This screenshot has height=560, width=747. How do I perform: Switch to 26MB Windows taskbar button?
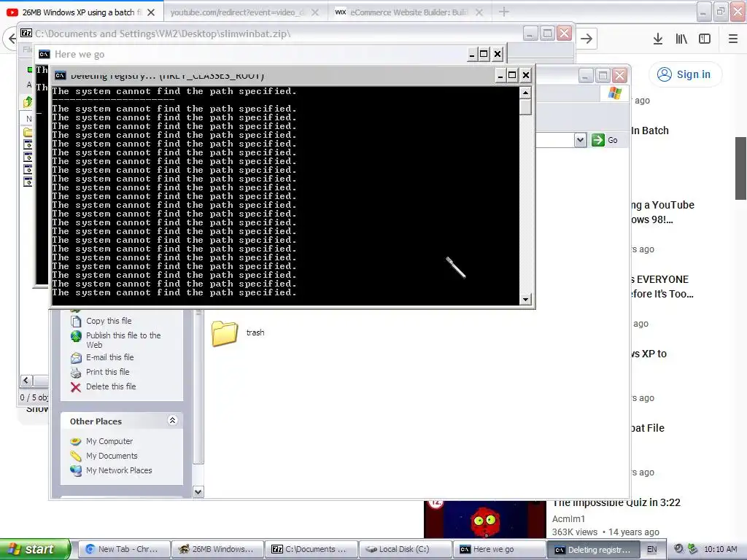tap(217, 550)
